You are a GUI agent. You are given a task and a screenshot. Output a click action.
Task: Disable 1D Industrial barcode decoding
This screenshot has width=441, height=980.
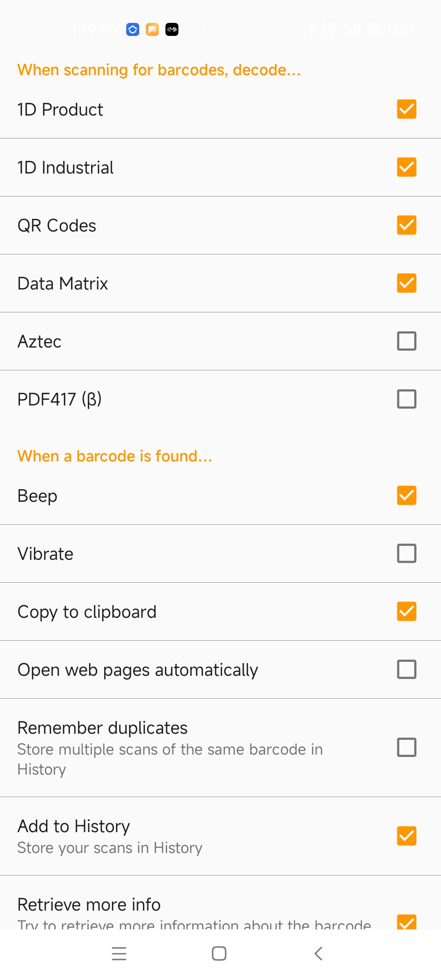pos(406,167)
